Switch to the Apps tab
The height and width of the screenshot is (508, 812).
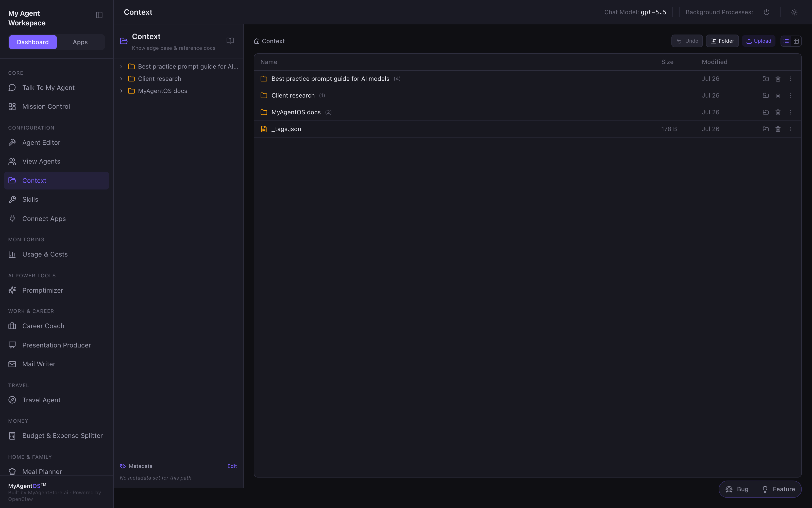[x=80, y=42]
